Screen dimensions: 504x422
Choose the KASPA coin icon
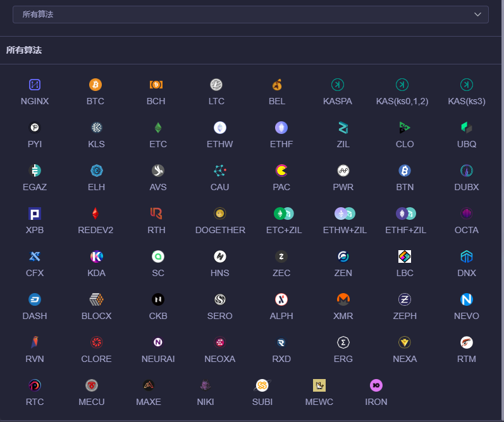[x=338, y=85]
